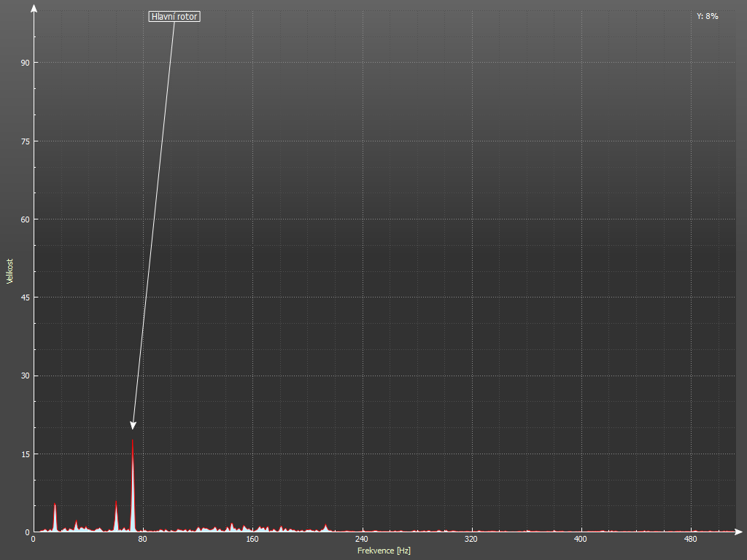Screen dimensions: 747x560
Task: Click the 30 tick label on Velikost axis
Action: point(25,376)
